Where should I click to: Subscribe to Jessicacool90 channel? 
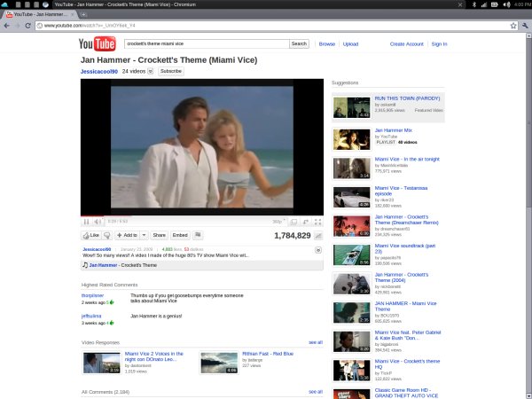point(171,71)
